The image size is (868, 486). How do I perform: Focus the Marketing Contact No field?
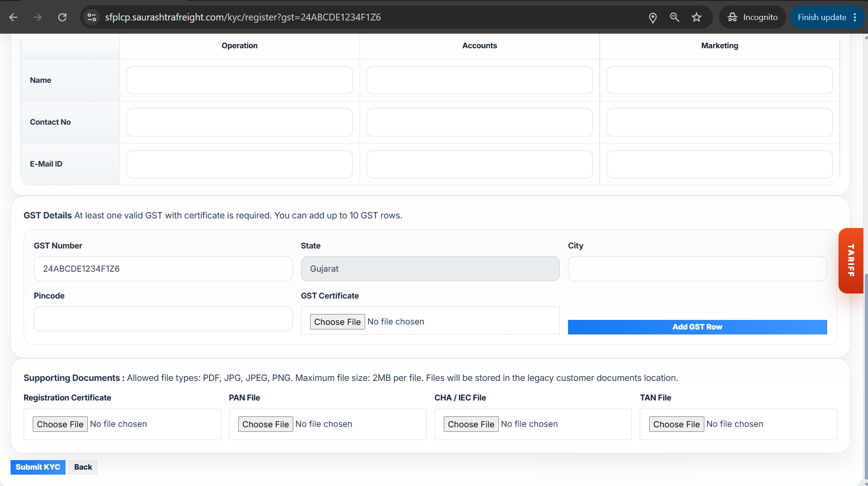[720, 122]
